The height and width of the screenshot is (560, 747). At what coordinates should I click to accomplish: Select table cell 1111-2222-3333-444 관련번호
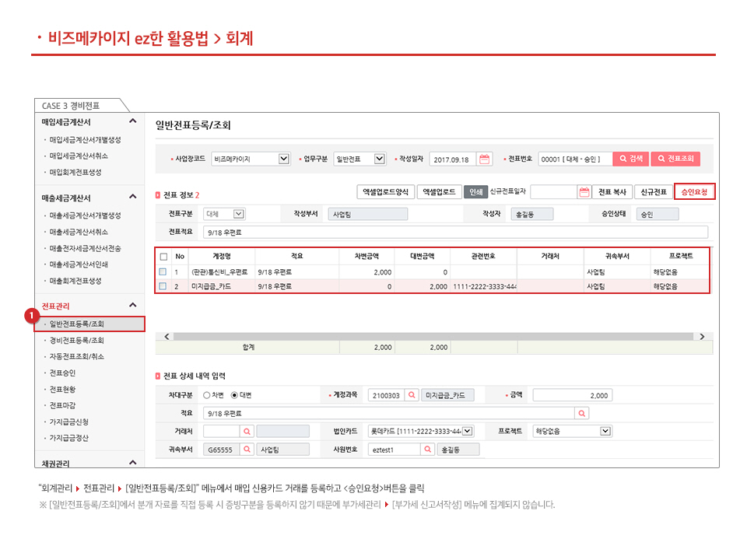pos(485,286)
